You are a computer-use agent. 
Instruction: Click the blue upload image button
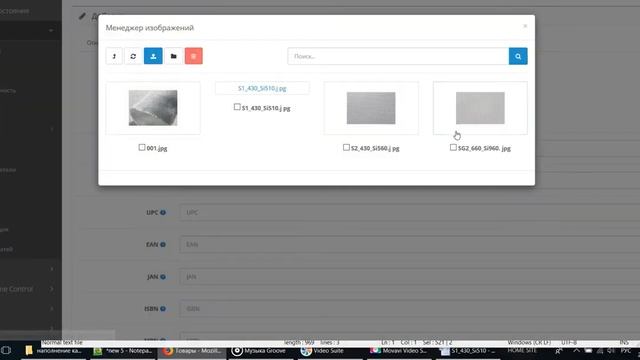click(153, 56)
